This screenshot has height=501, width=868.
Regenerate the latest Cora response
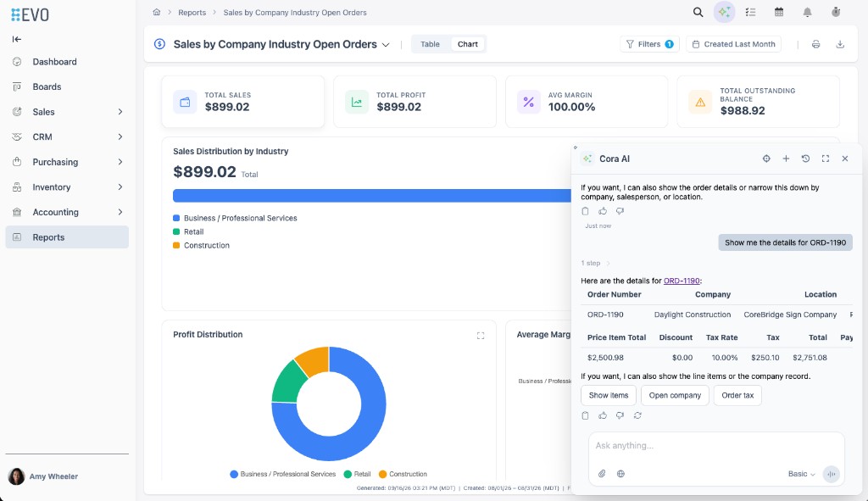[637, 415]
